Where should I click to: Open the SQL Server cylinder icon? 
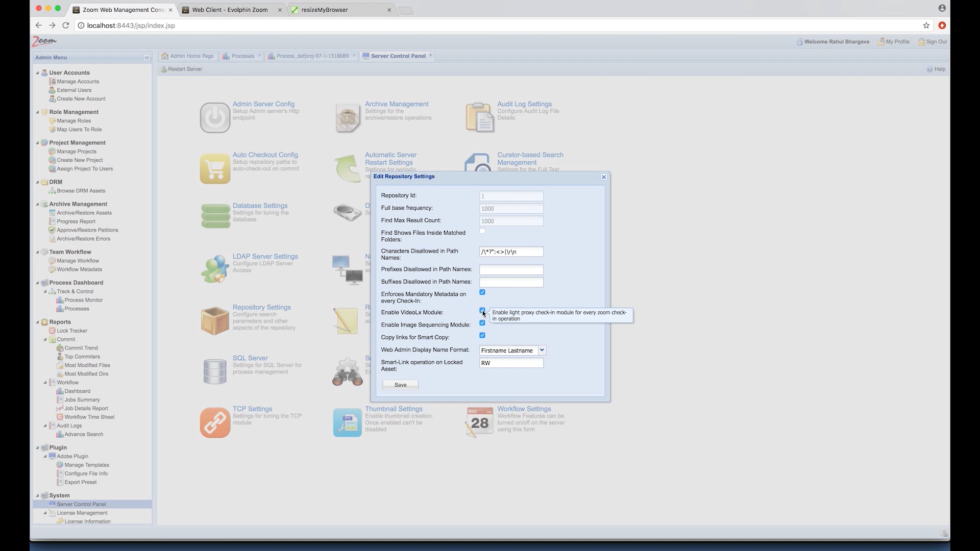click(215, 371)
